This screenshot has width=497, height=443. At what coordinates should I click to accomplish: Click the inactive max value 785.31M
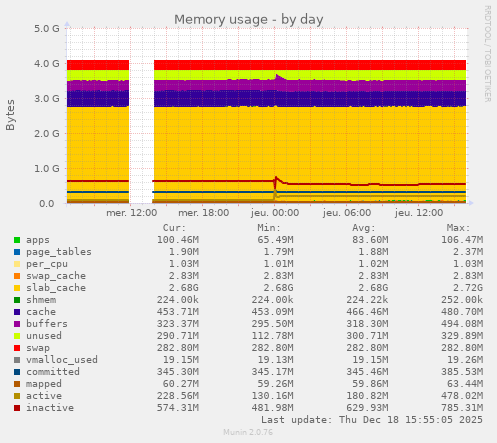point(462,408)
